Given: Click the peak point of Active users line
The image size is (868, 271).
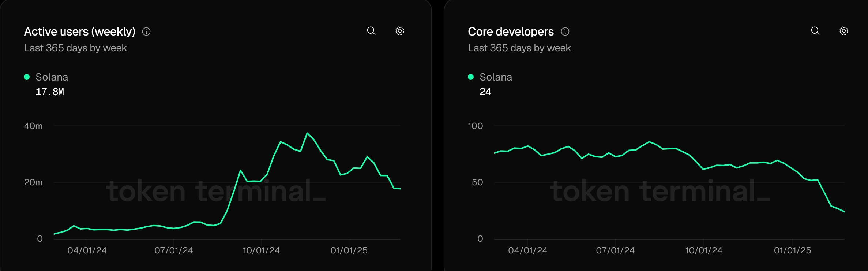Looking at the screenshot, I should tap(307, 133).
